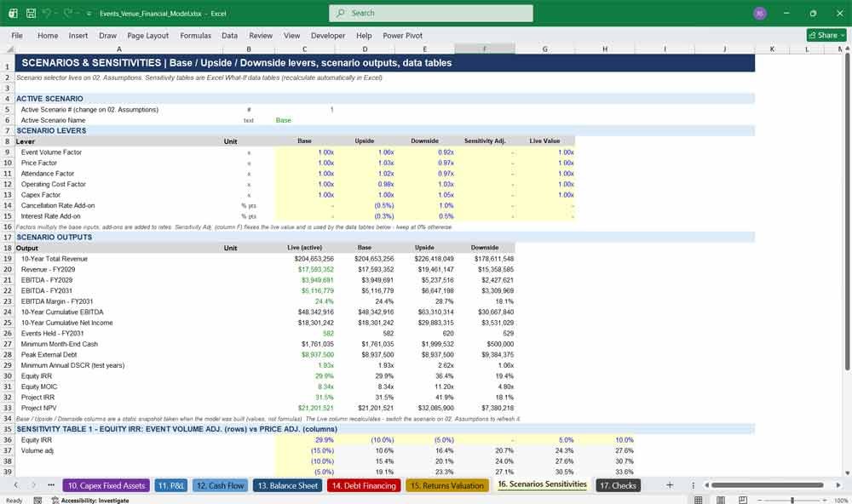Open sheet tab 14. Debt Financing
852x504 pixels.
pyautogui.click(x=364, y=485)
